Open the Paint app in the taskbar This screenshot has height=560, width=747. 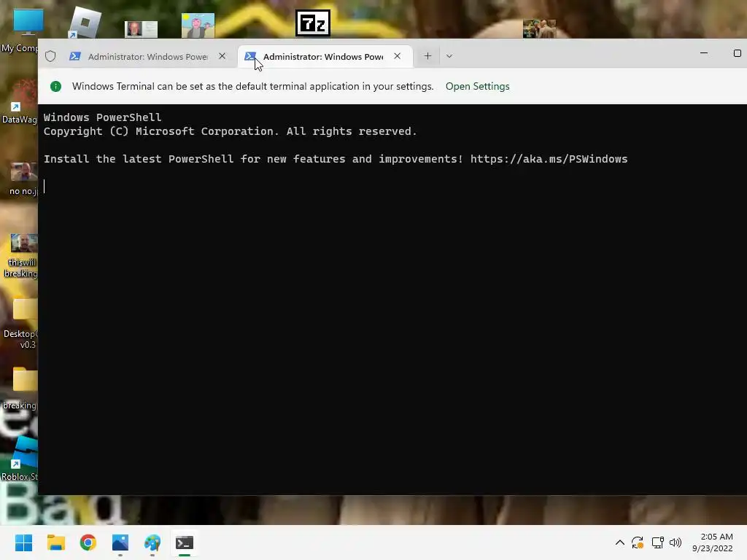[x=152, y=542]
